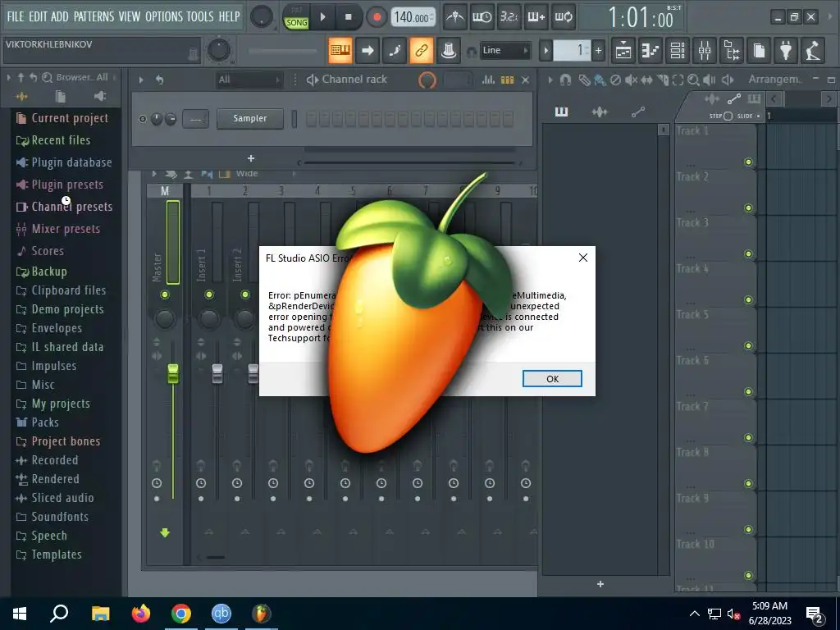Expand the Templates folder

pyautogui.click(x=49, y=555)
